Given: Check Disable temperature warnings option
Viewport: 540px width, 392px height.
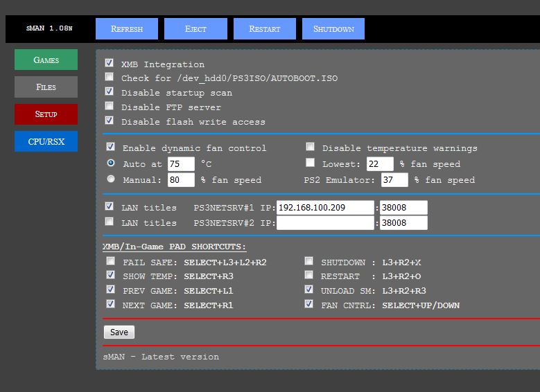Looking at the screenshot, I should point(310,147).
